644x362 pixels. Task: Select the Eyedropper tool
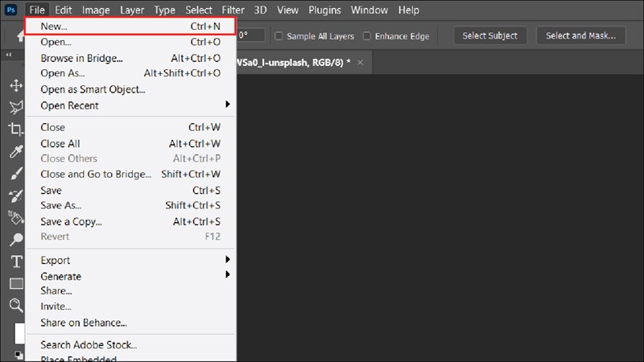click(16, 151)
